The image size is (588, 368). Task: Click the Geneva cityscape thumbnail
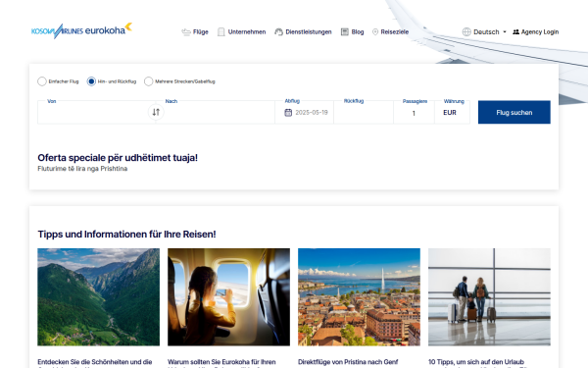(360, 296)
